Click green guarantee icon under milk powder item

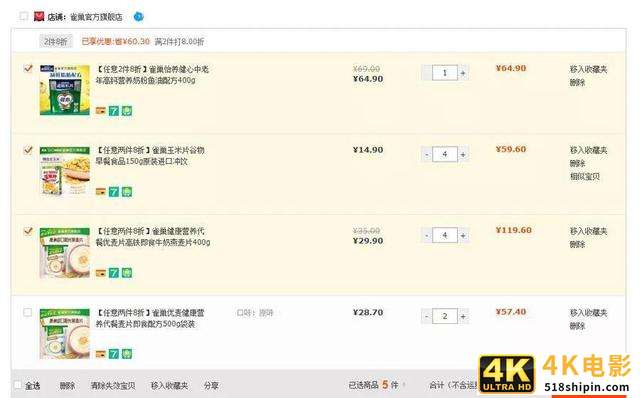pos(127,111)
